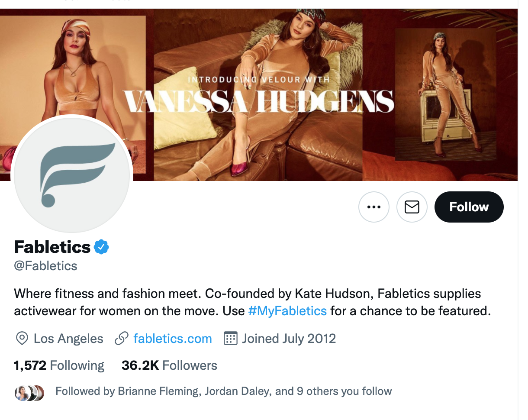Open the 'Followed by Brianne Fleming' text
528x420 pixels.
[223, 391]
